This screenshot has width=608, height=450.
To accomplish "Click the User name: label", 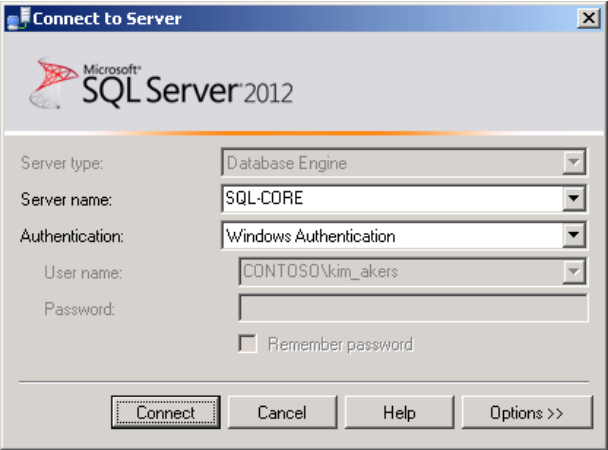I will tap(83, 272).
